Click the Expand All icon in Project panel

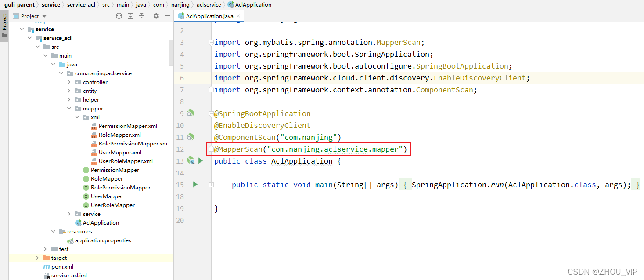tap(130, 16)
